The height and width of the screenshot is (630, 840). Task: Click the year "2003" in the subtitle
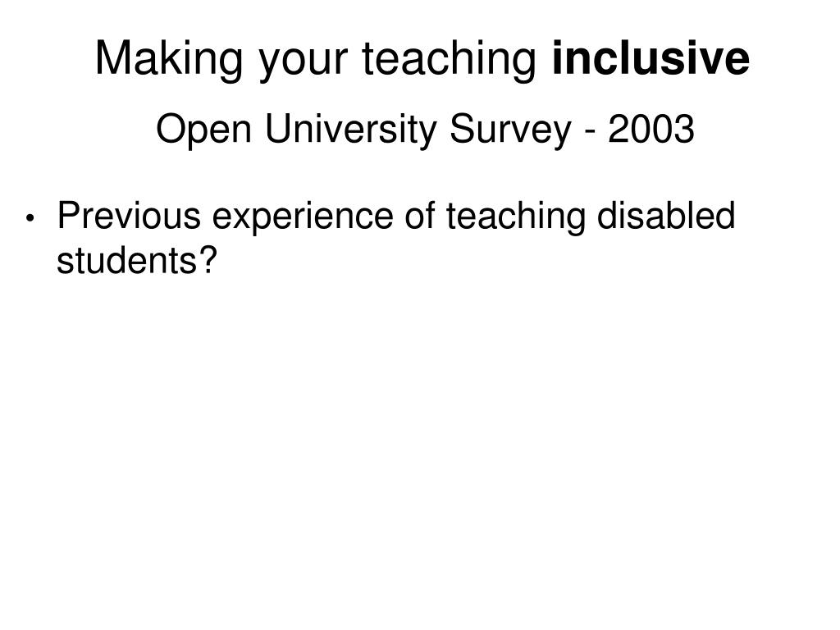coord(651,129)
